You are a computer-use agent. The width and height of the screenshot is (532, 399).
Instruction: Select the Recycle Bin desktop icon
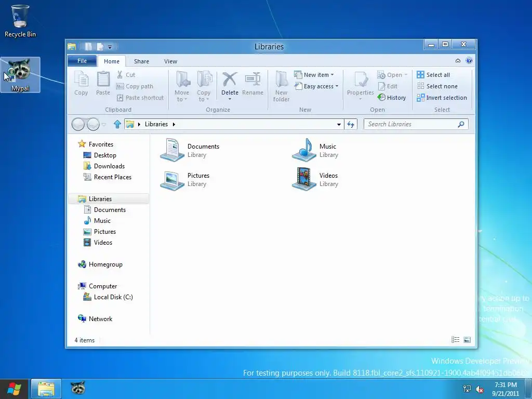point(20,21)
